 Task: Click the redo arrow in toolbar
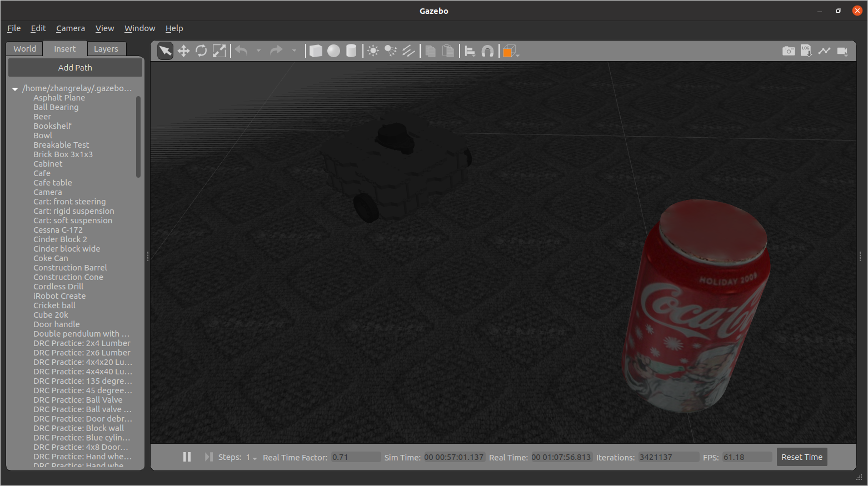tap(276, 51)
